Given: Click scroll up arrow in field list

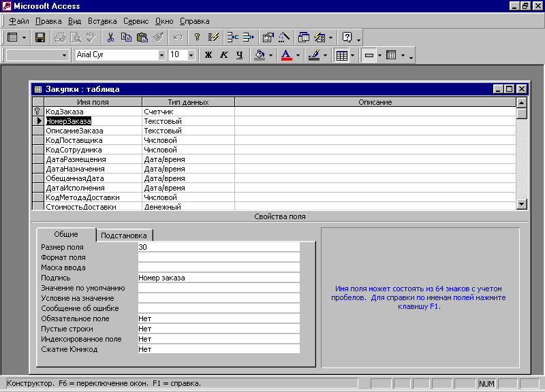Looking at the screenshot, I should click(x=521, y=103).
